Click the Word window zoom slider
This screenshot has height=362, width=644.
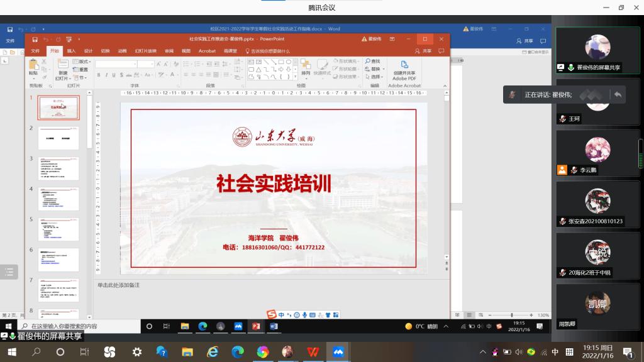click(512, 315)
